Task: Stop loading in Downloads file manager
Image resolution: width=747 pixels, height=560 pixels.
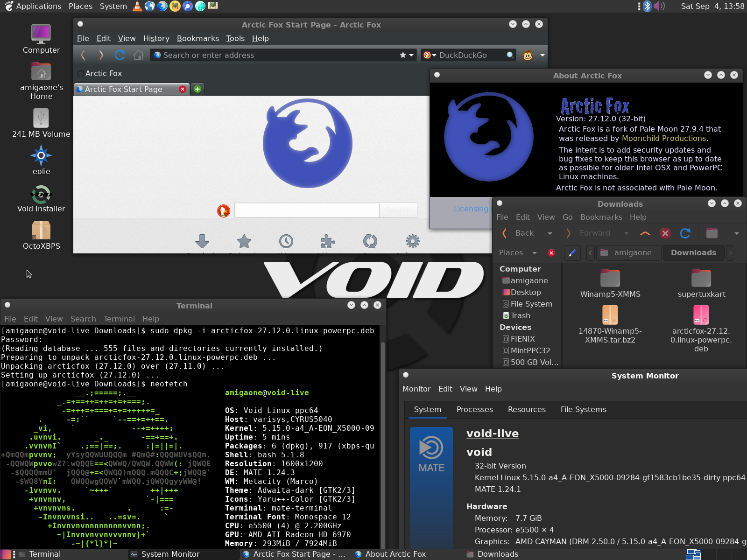Action: 665,233
